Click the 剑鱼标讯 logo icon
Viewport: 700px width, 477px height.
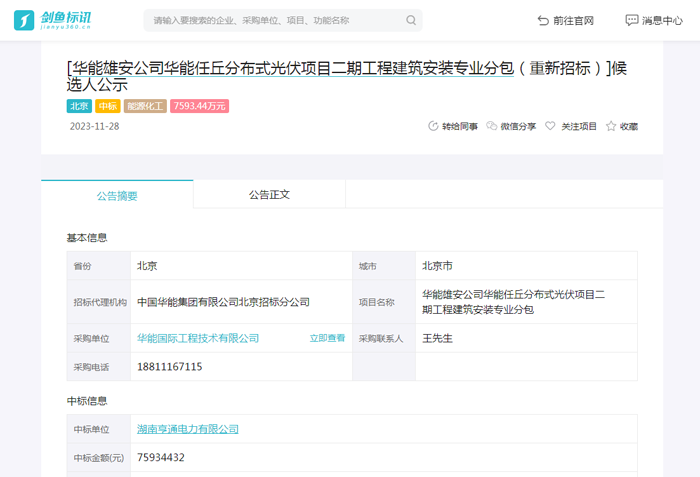point(24,21)
